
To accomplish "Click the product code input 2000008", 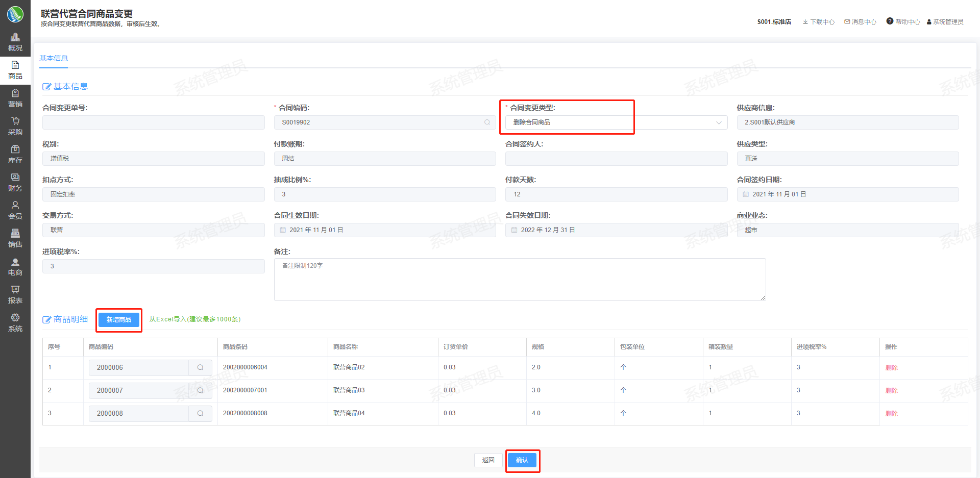I will pyautogui.click(x=139, y=413).
